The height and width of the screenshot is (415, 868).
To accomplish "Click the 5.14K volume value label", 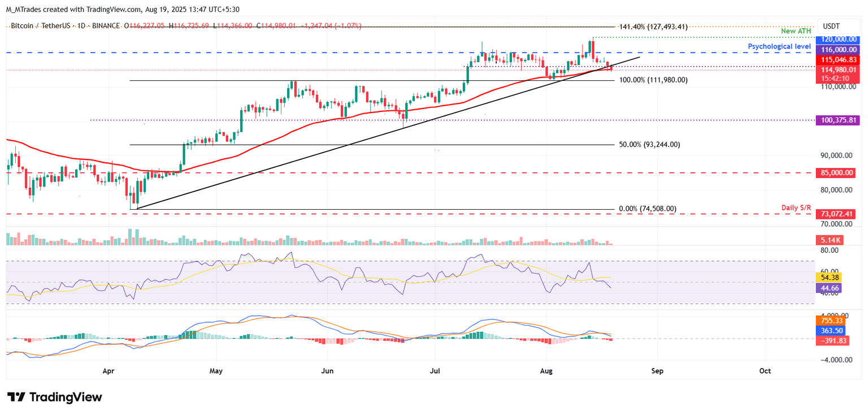I will pos(828,240).
